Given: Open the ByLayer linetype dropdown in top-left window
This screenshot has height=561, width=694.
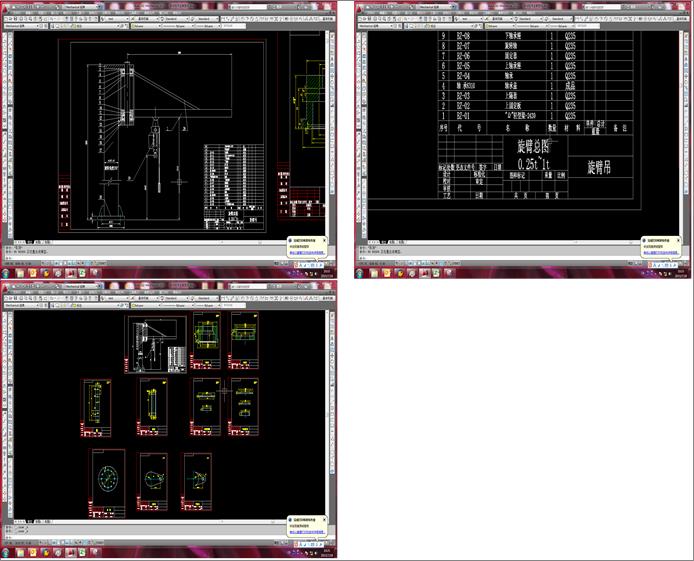Looking at the screenshot, I should [178, 26].
